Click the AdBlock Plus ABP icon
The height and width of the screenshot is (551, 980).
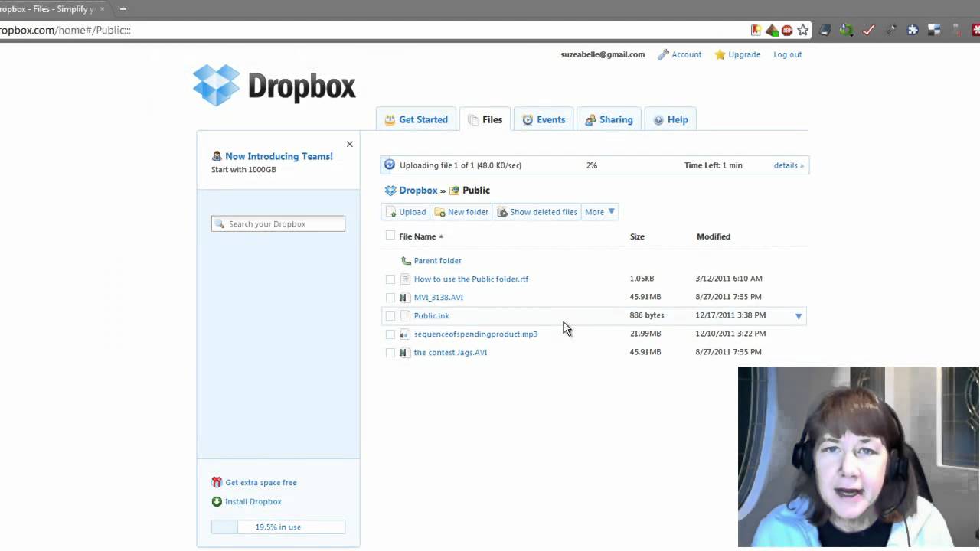coord(787,31)
